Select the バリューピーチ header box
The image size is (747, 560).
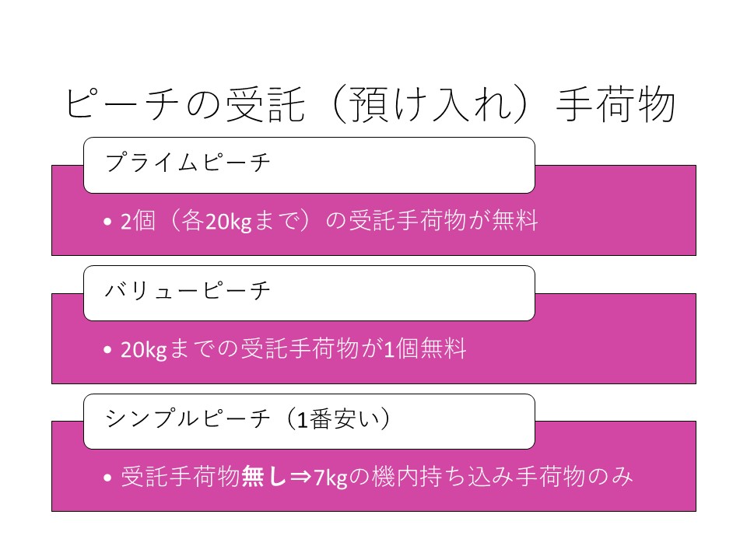[x=309, y=293]
